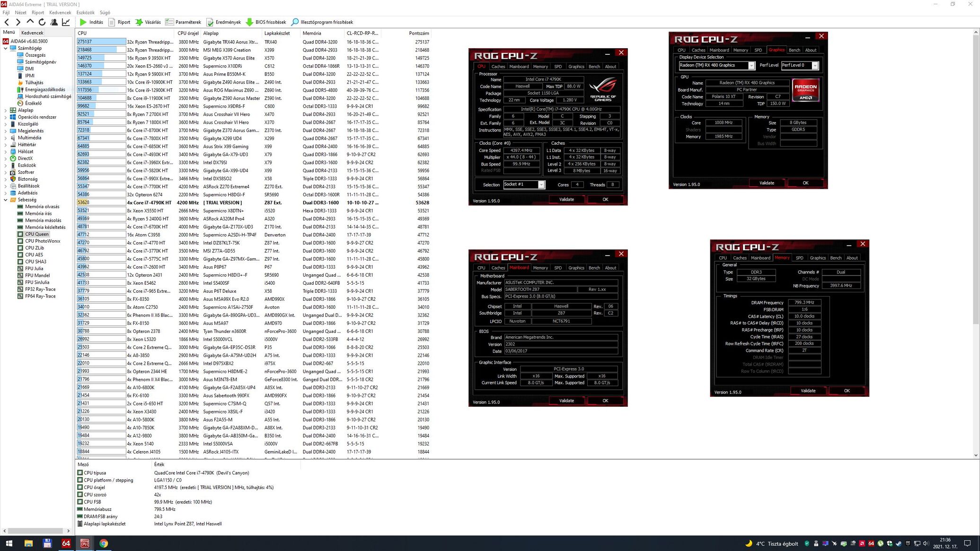This screenshot has height=551, width=980.
Task: Open the Riport menu in menu bar
Action: (x=38, y=13)
